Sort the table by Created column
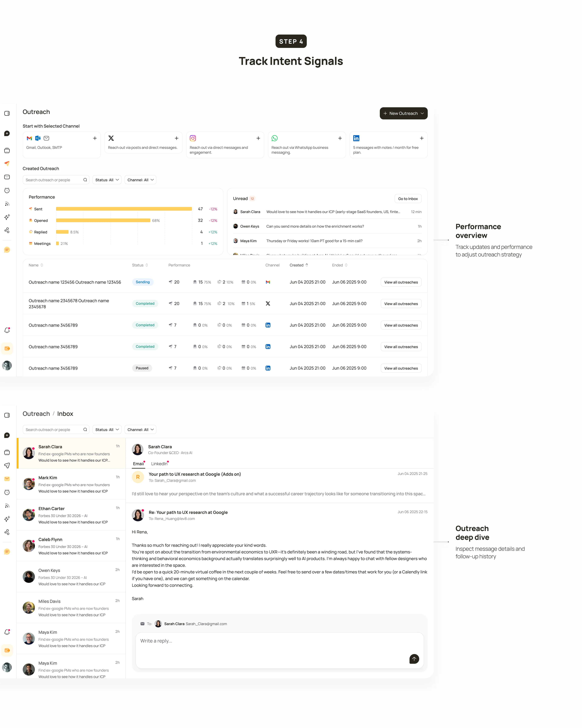582x728 pixels. 299,265
